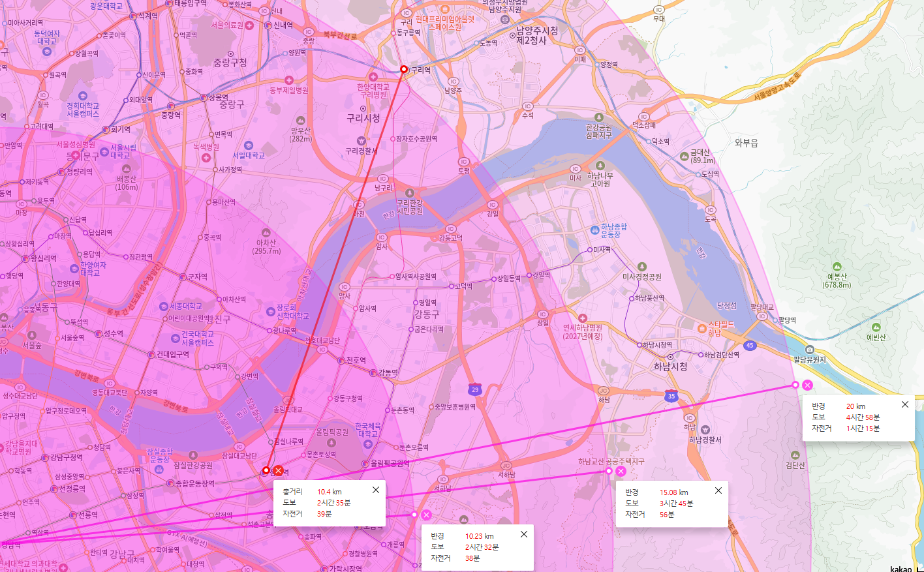The image size is (924, 572).
Task: Click the 연세하남병원 hospital icon
Action: pos(583,318)
